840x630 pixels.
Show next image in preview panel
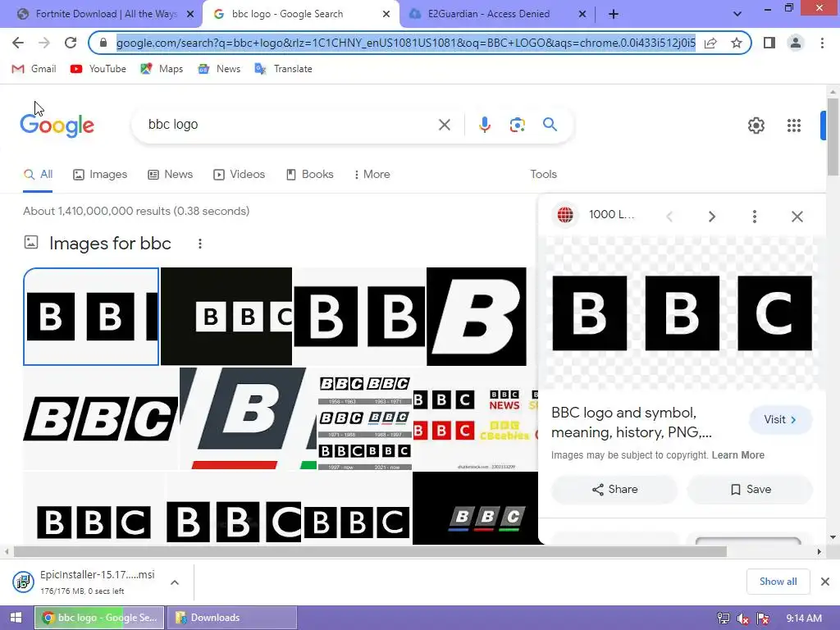point(711,217)
